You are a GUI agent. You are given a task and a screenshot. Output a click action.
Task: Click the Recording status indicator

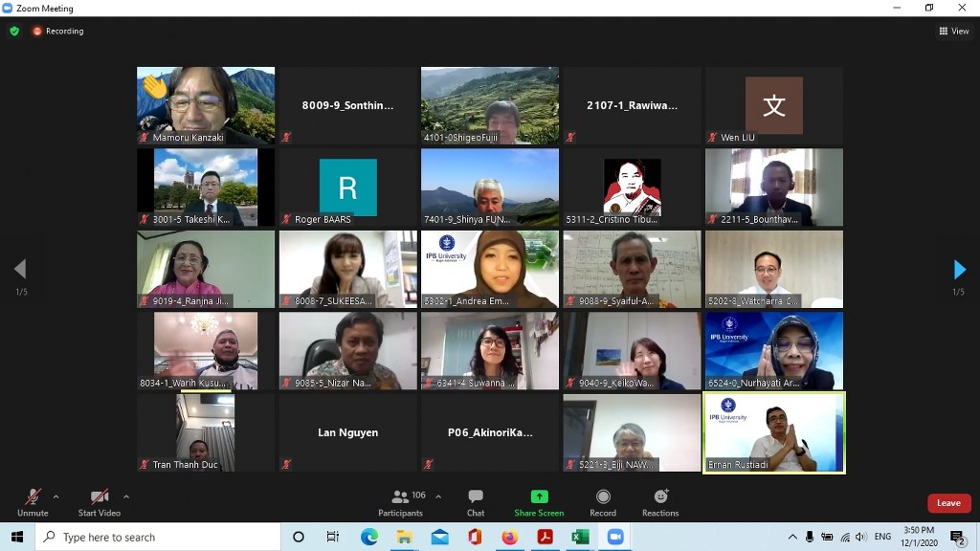click(x=58, y=31)
